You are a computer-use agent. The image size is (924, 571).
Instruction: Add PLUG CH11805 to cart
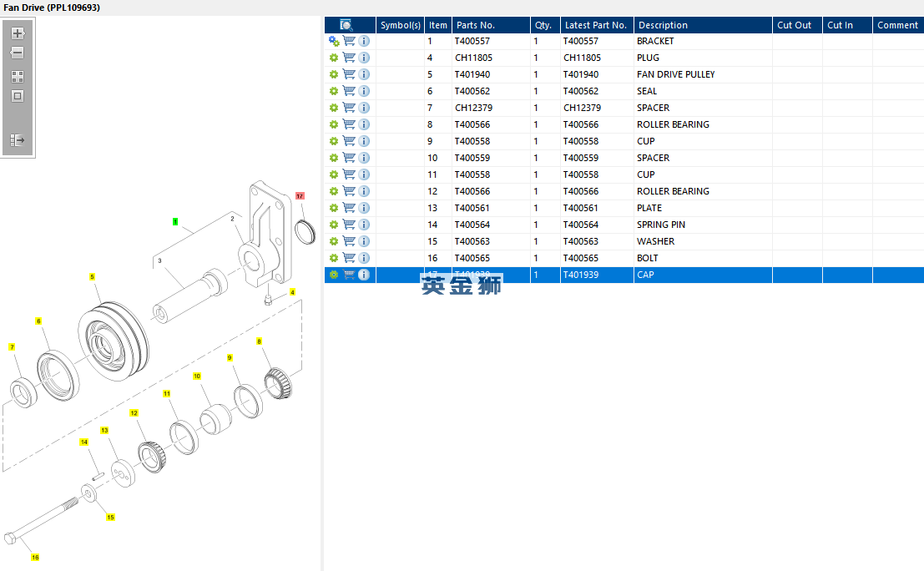pyautogui.click(x=349, y=58)
